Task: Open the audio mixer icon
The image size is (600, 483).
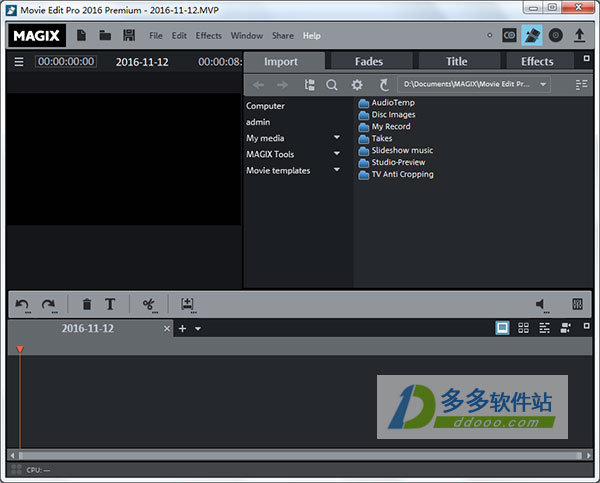Action: point(577,304)
